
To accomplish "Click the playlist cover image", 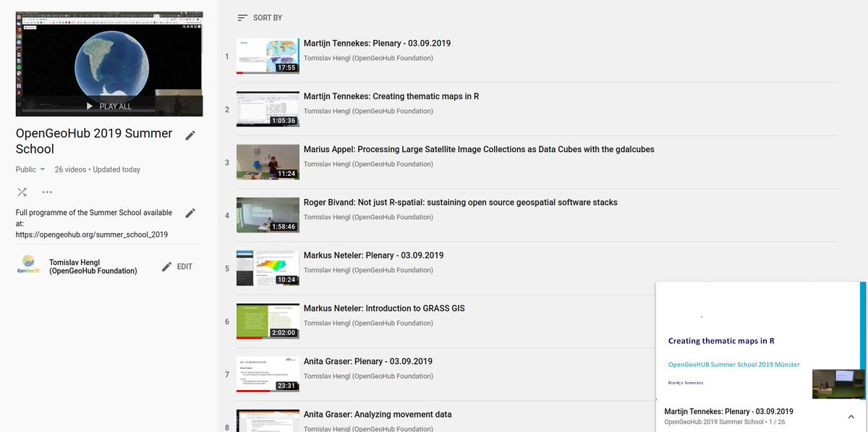I will (109, 64).
